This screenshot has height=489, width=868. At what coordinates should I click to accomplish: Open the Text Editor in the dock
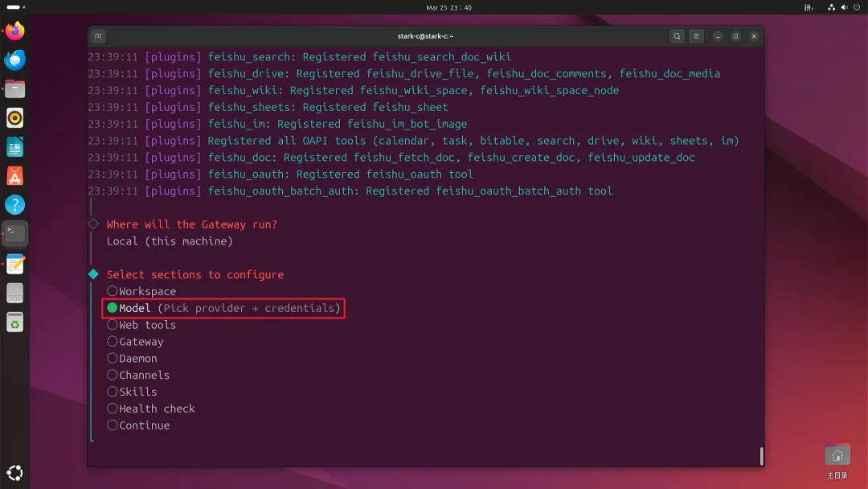[x=15, y=264]
